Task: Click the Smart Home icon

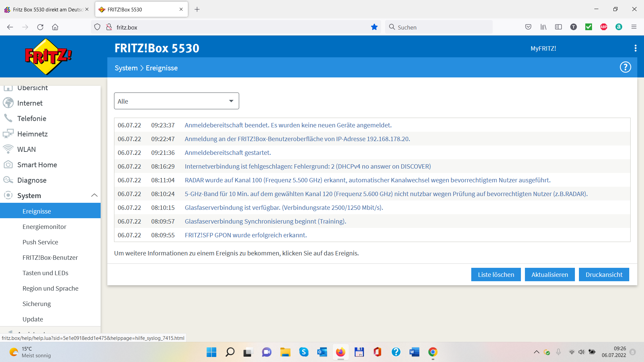Action: tap(8, 165)
